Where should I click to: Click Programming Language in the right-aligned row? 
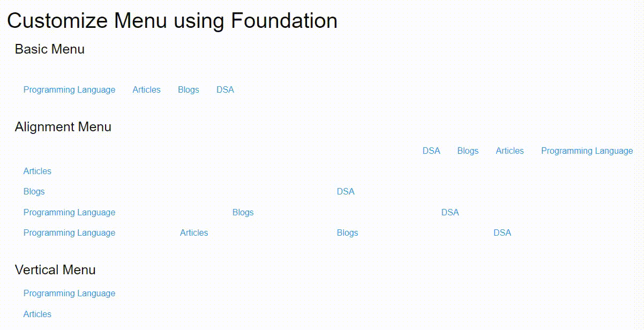pyautogui.click(x=587, y=151)
